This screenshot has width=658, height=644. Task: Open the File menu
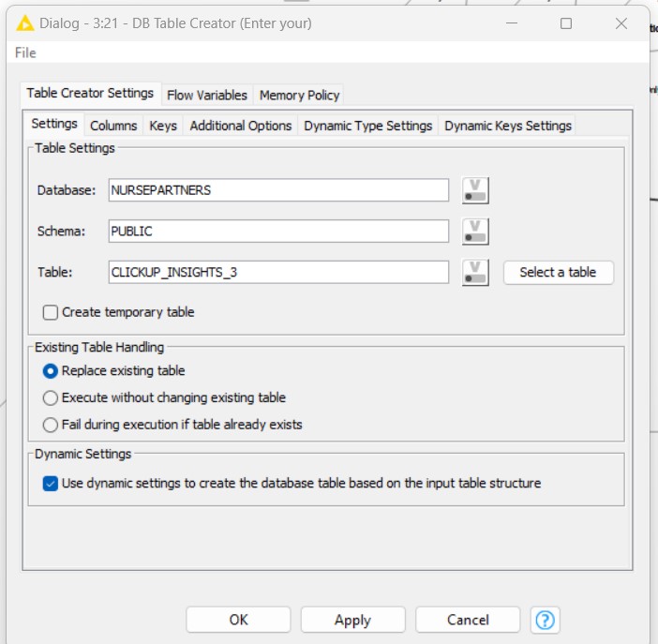point(25,53)
